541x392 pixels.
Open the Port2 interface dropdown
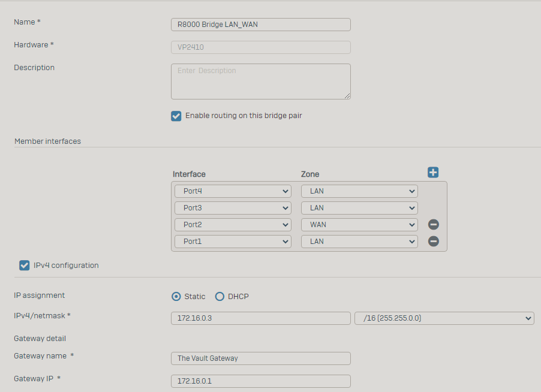pyautogui.click(x=233, y=225)
